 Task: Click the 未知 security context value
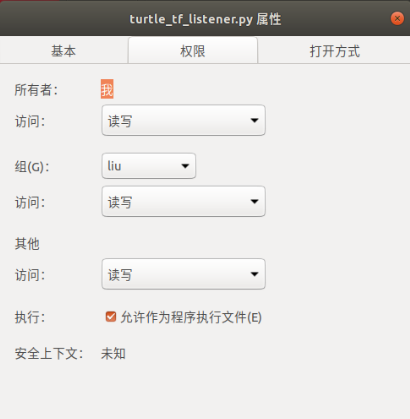pos(113,354)
